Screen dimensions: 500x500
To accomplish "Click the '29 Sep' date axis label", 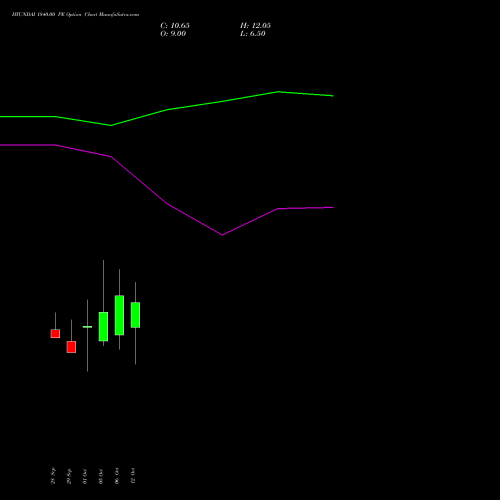I will coord(69,476).
